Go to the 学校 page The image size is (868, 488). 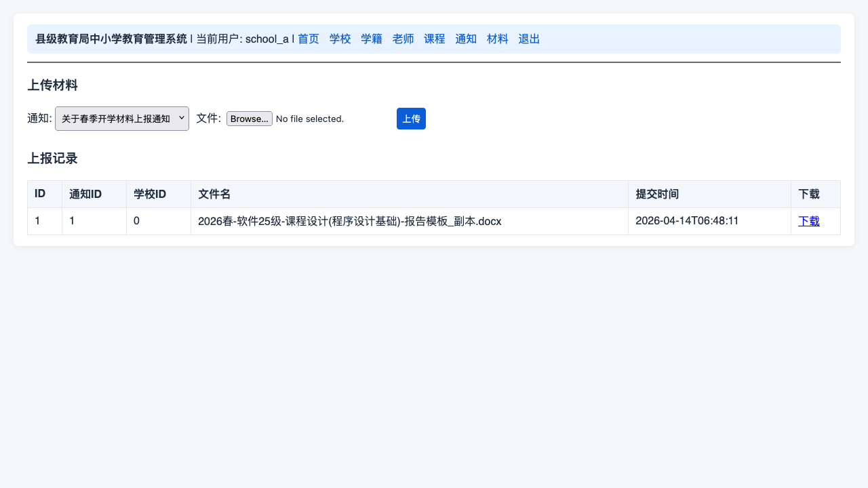[340, 39]
